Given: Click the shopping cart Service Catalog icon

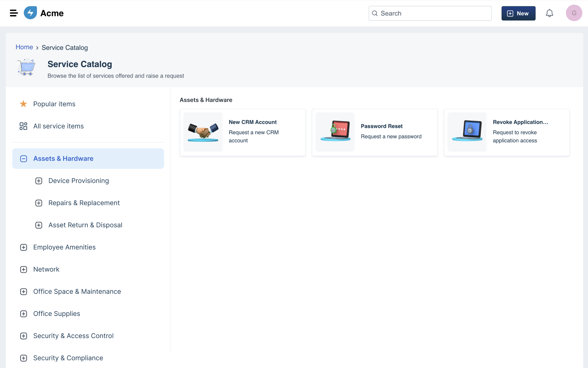Looking at the screenshot, I should [26, 67].
